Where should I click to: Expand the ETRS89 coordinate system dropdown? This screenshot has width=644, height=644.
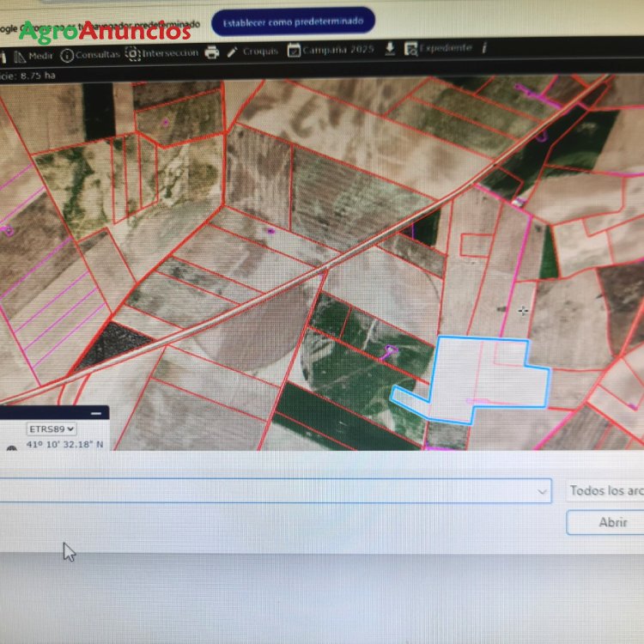click(52, 428)
